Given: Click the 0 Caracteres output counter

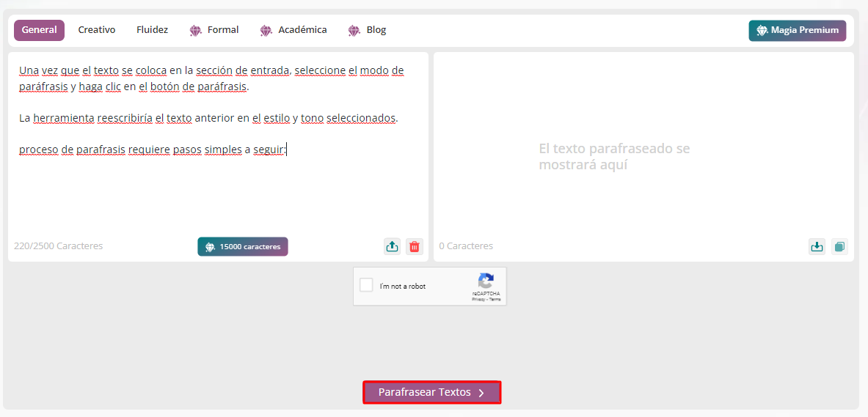Looking at the screenshot, I should 466,246.
